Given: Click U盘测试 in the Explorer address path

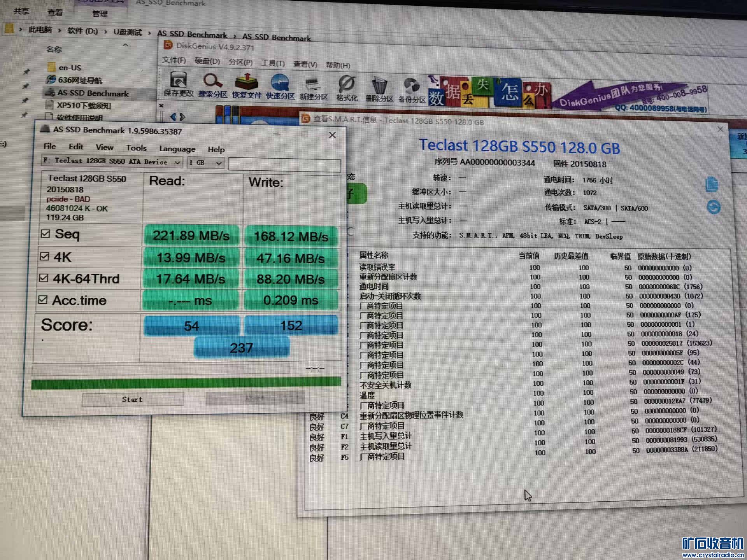Looking at the screenshot, I should [128, 32].
